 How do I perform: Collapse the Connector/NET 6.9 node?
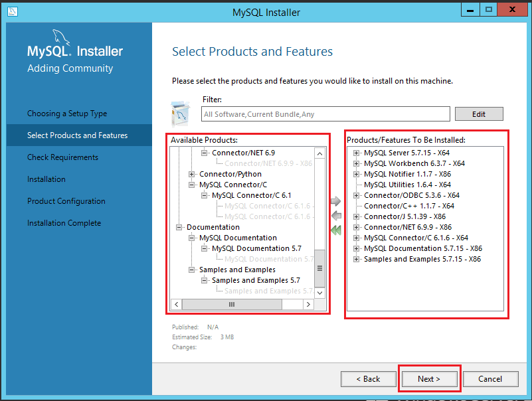coord(205,153)
